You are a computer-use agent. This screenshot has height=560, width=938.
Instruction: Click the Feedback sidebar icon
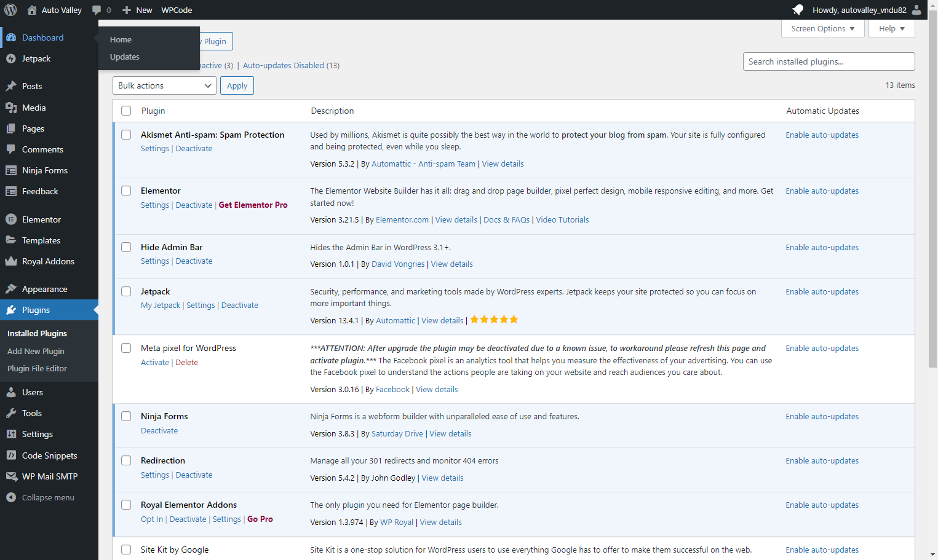pyautogui.click(x=11, y=191)
